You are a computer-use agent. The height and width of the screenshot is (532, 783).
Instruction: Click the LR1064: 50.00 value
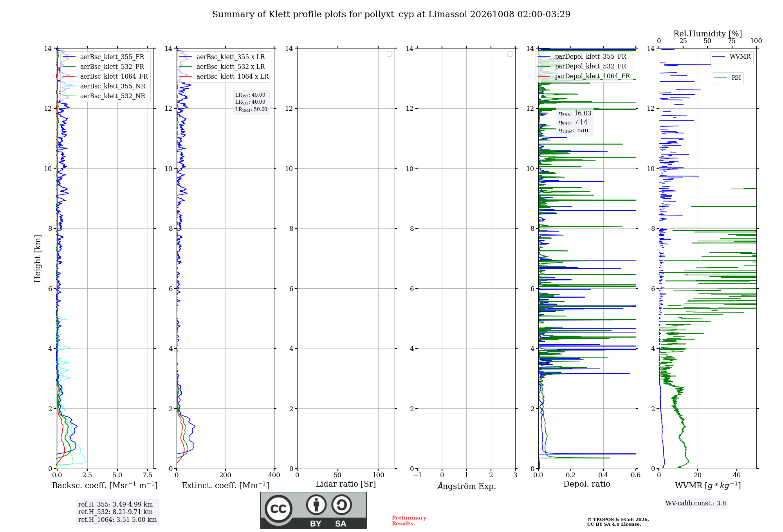(x=251, y=110)
